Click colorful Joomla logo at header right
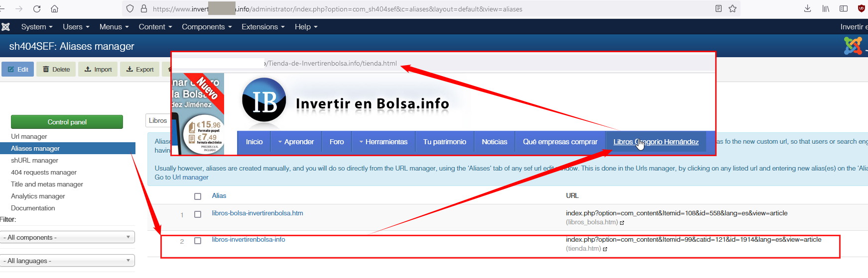 [x=853, y=46]
